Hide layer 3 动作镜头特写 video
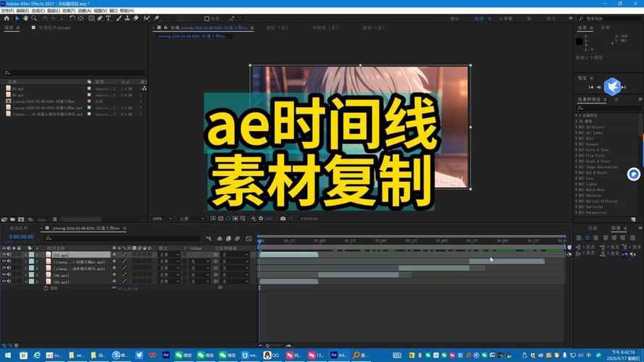Image resolution: width=644 pixels, height=362 pixels. 4,268
